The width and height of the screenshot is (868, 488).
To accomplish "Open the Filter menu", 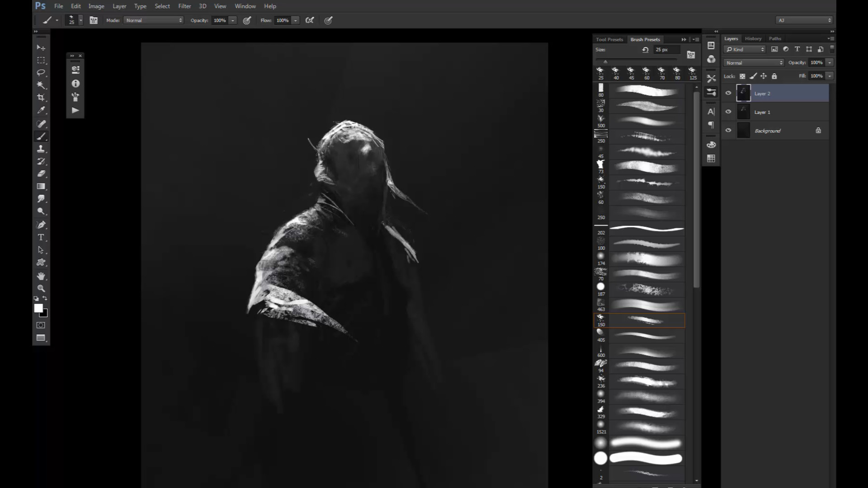I will pyautogui.click(x=184, y=6).
